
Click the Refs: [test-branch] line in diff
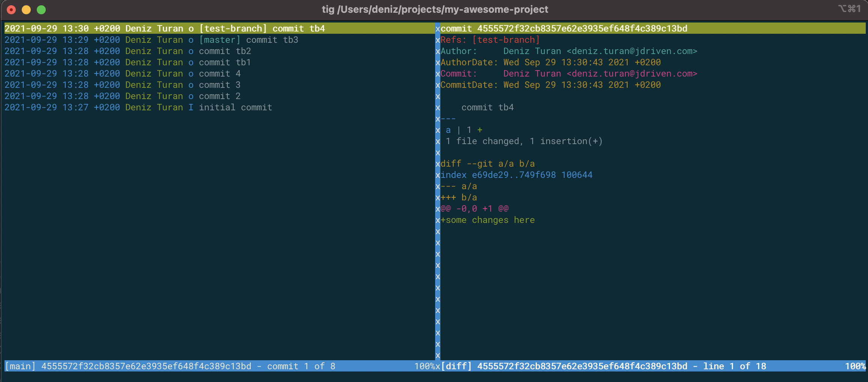[x=490, y=40]
